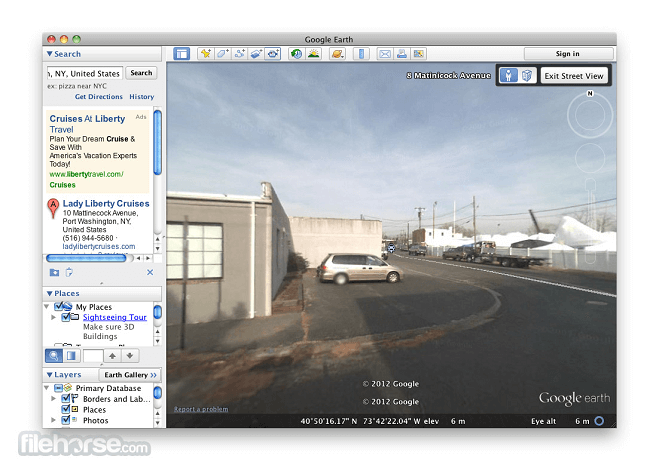Open the search History link

coord(142,97)
